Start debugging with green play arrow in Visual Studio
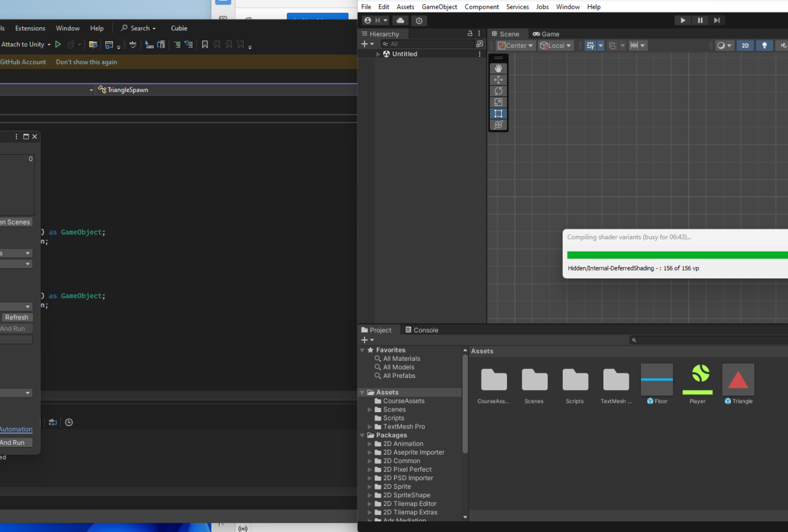Image resolution: width=788 pixels, height=532 pixels. [x=58, y=44]
